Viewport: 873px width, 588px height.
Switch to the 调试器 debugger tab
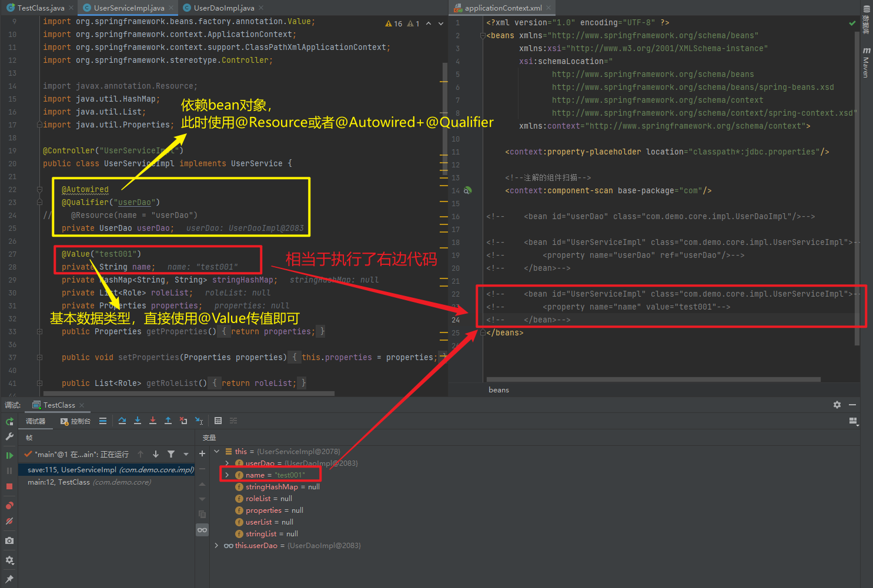click(x=35, y=421)
